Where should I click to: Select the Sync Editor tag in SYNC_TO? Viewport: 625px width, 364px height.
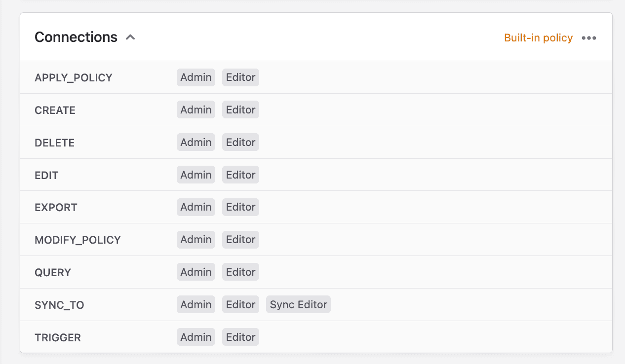pos(298,305)
